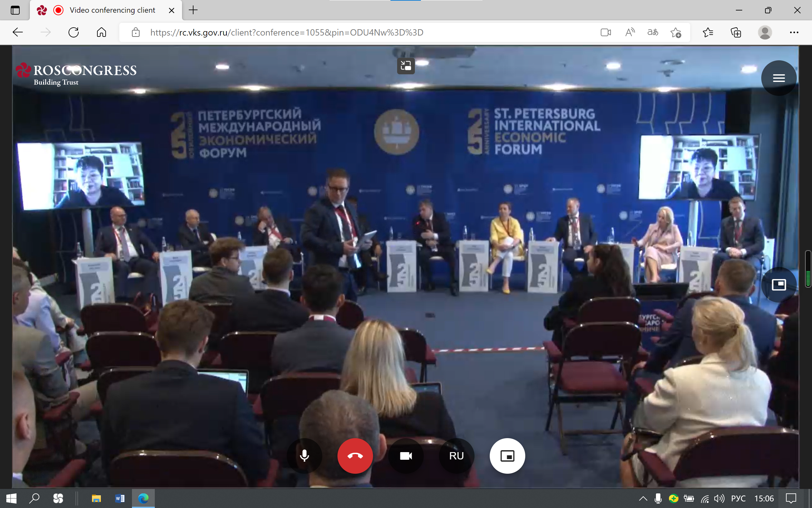Refresh the conference page

click(74, 32)
